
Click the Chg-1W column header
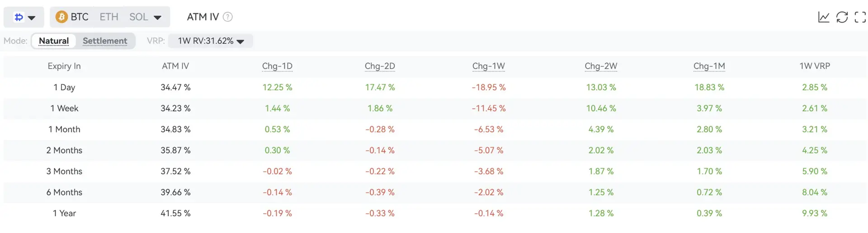[x=488, y=66]
